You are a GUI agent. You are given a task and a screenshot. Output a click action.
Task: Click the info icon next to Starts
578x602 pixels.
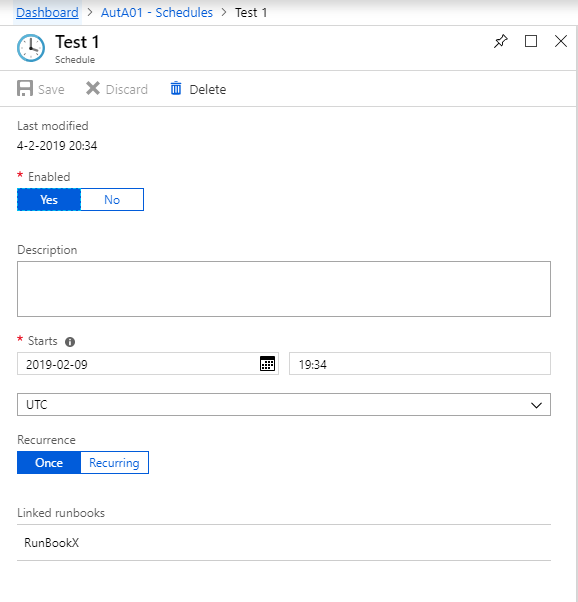(70, 342)
